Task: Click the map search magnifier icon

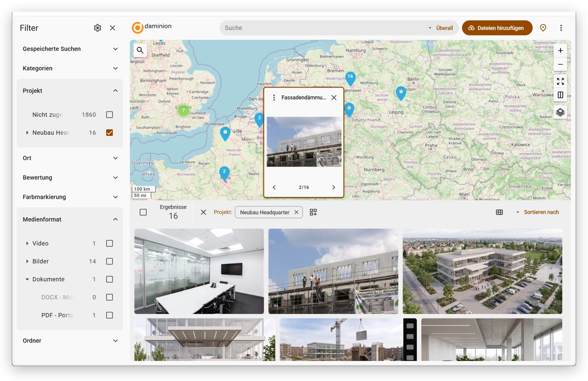Action: (140, 51)
